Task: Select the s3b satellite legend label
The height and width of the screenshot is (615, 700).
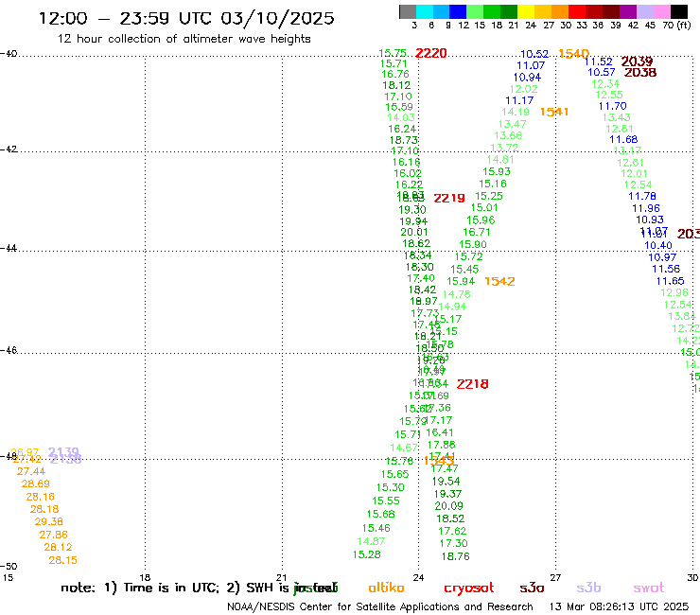Action: [588, 588]
